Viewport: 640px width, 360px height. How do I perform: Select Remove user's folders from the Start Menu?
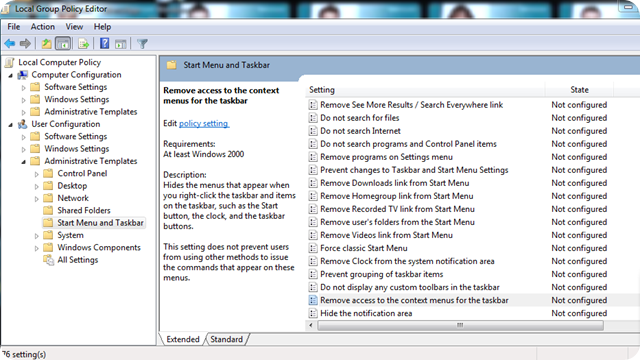tap(397, 222)
